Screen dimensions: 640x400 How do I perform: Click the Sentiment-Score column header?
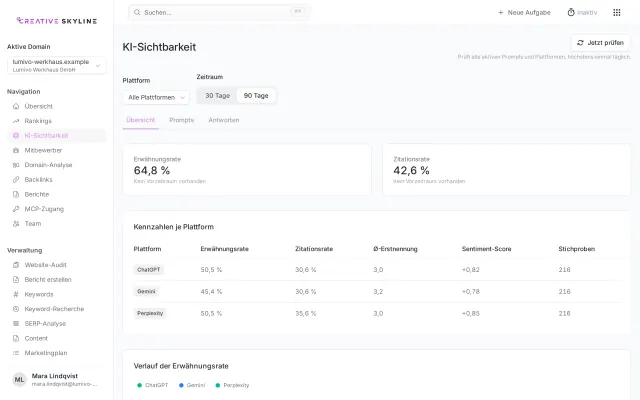[x=486, y=249]
